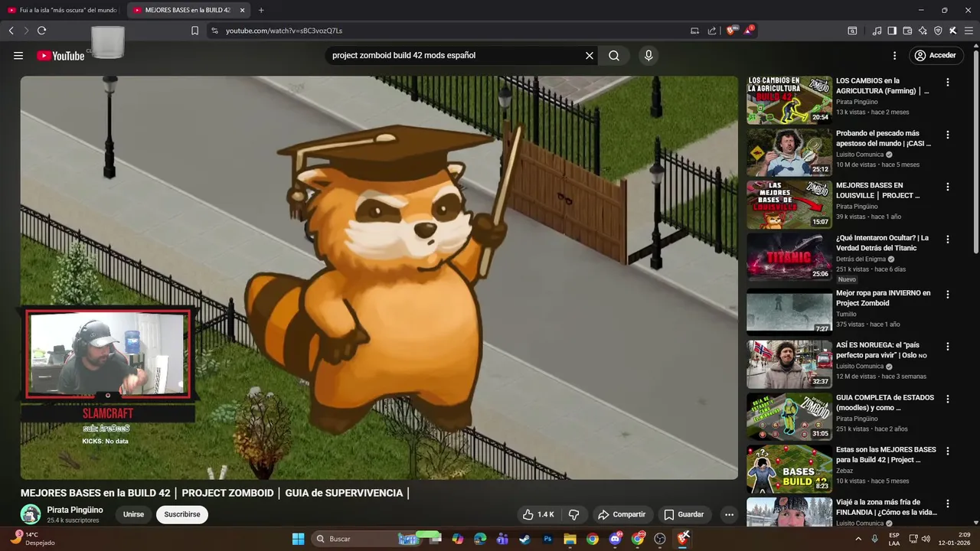The width and height of the screenshot is (980, 551).
Task: Go back with the browser back arrow
Action: [x=11, y=31]
